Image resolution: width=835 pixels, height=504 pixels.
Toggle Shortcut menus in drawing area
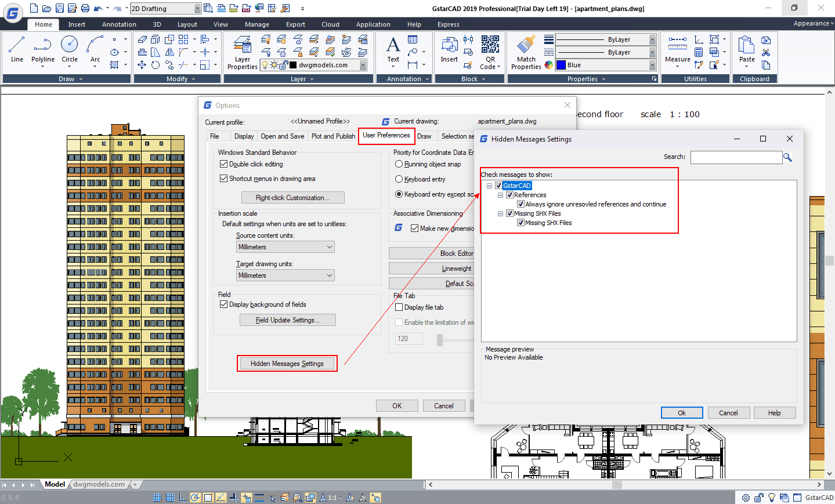click(x=223, y=179)
